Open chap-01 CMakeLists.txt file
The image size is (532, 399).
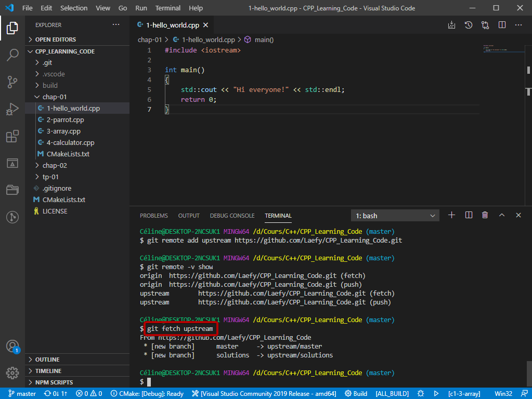(77, 154)
